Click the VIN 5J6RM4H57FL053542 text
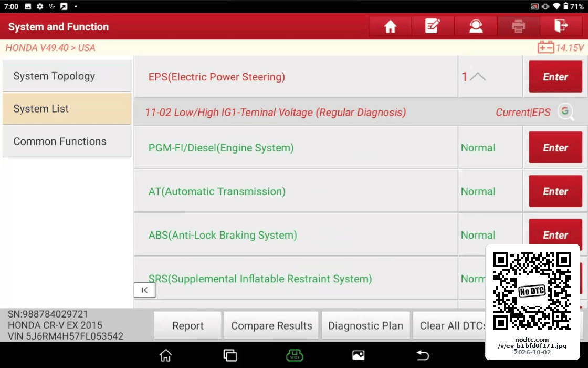Image resolution: width=588 pixels, height=368 pixels. click(x=65, y=336)
